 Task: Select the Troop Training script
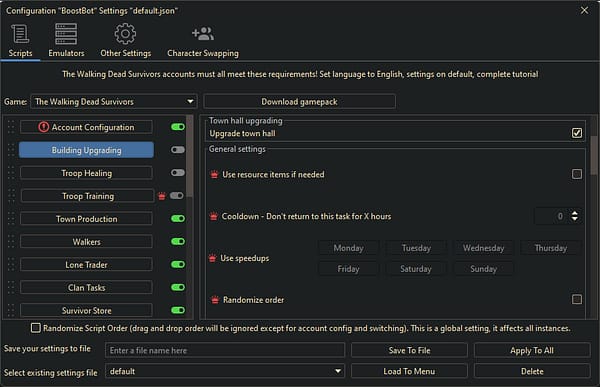[87, 196]
